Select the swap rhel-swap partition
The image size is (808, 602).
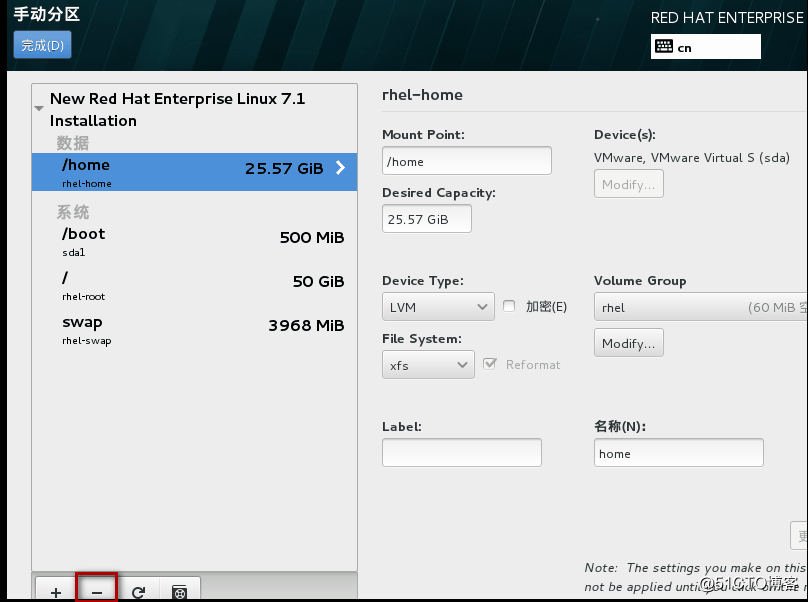coord(194,329)
